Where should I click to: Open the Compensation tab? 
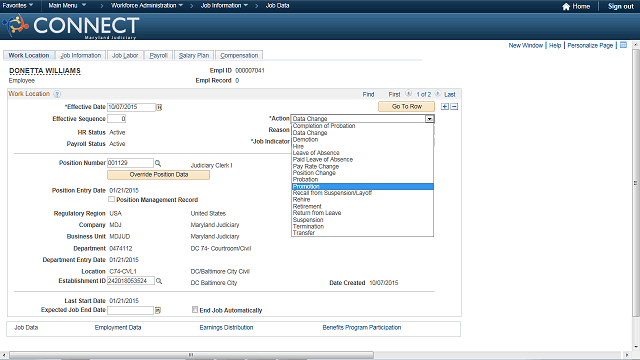(x=239, y=56)
